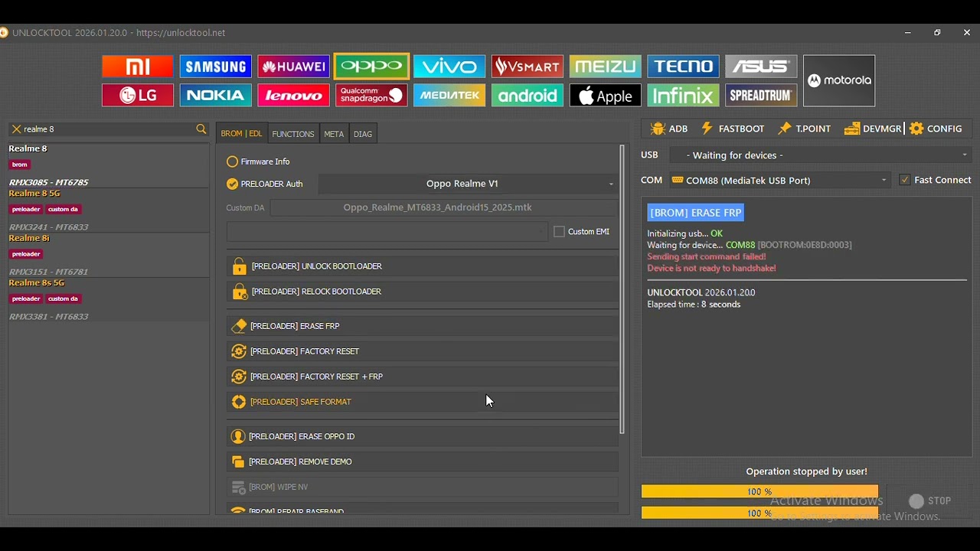Image resolution: width=980 pixels, height=551 pixels.
Task: Open the DIAG tab
Action: [x=363, y=134]
